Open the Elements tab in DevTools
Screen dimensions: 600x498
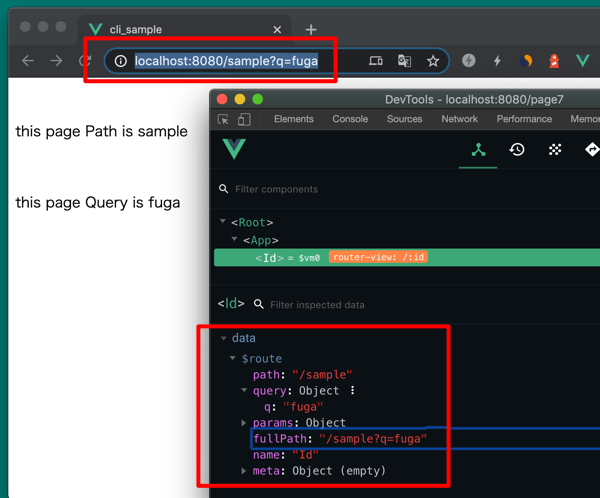click(x=293, y=119)
